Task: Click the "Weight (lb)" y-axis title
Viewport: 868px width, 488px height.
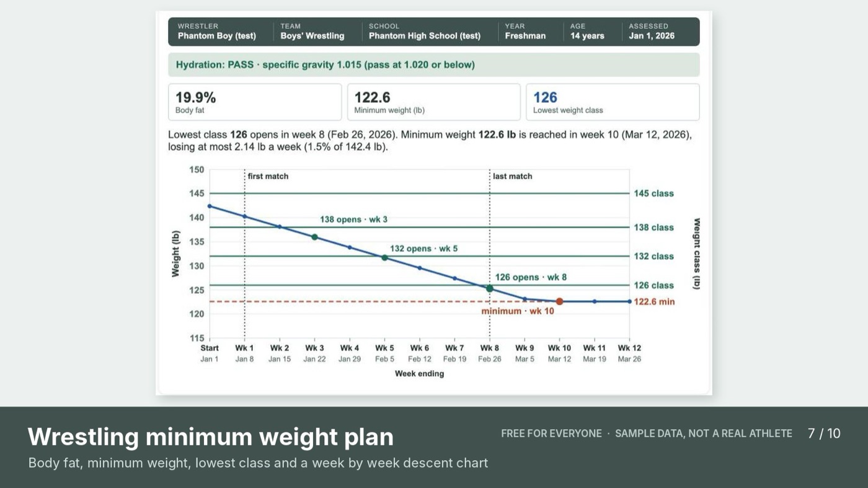Action: pos(175,254)
